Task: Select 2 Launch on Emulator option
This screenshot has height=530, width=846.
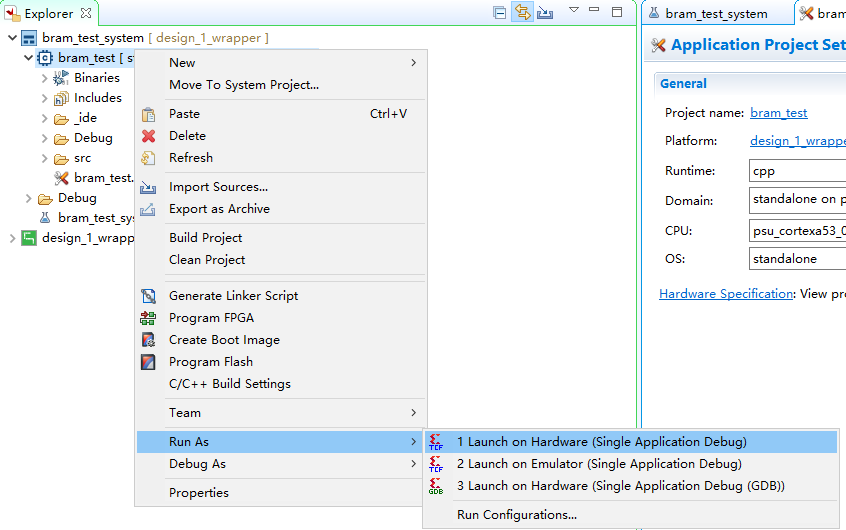Action: [x=631, y=464]
